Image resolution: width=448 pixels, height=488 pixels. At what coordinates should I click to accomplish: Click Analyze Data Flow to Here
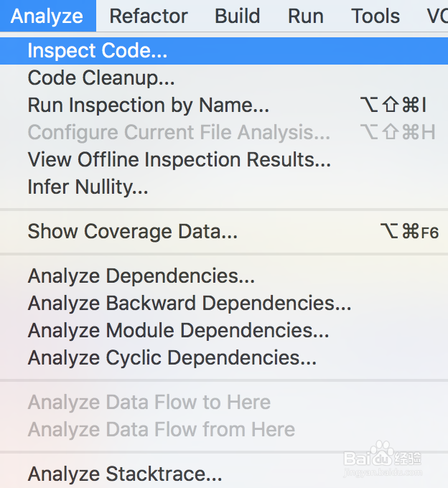click(149, 403)
